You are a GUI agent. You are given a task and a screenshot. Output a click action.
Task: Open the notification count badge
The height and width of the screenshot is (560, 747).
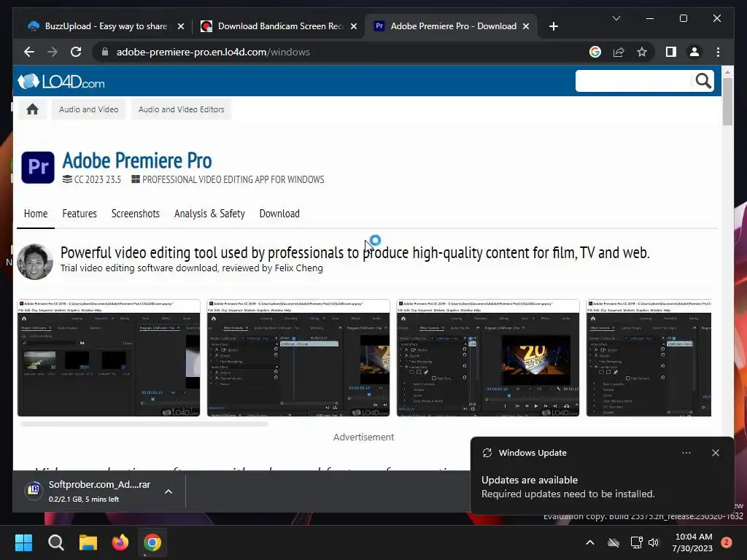(726, 542)
